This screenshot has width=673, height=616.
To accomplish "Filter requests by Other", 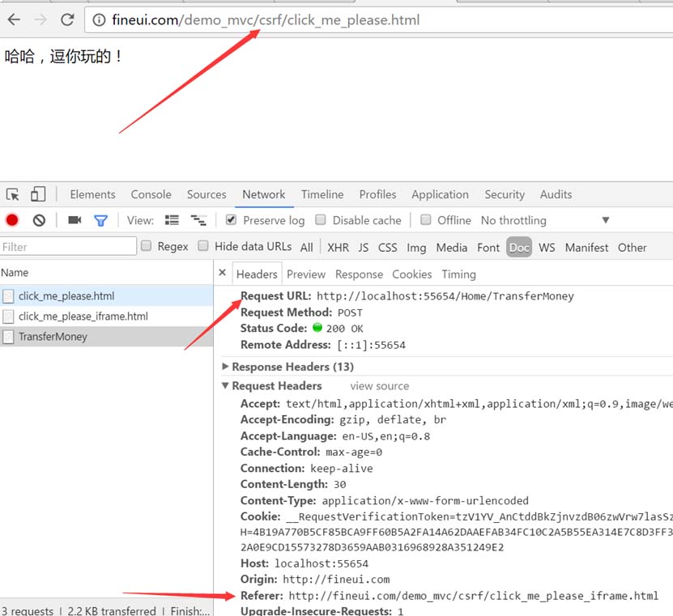I will coord(632,248).
